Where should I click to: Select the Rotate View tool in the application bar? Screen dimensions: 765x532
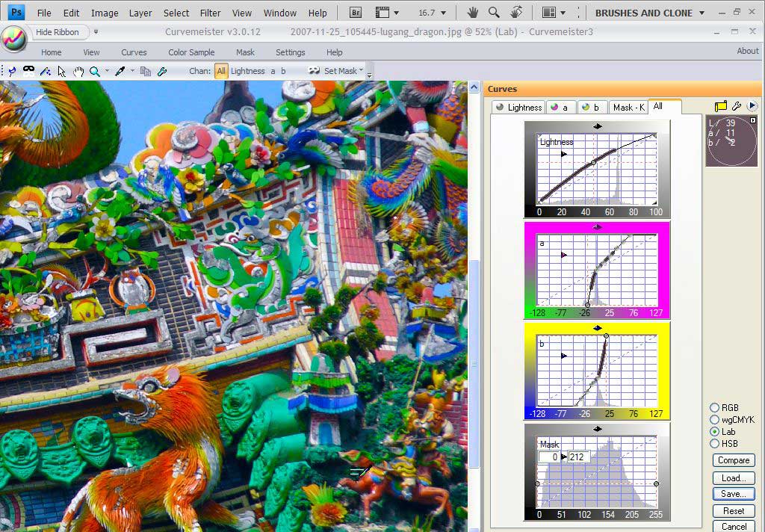516,13
